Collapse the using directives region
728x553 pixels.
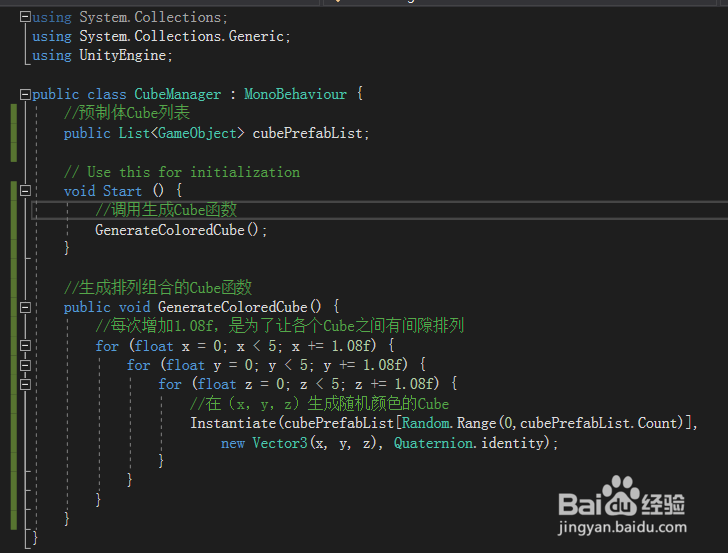(x=25, y=17)
